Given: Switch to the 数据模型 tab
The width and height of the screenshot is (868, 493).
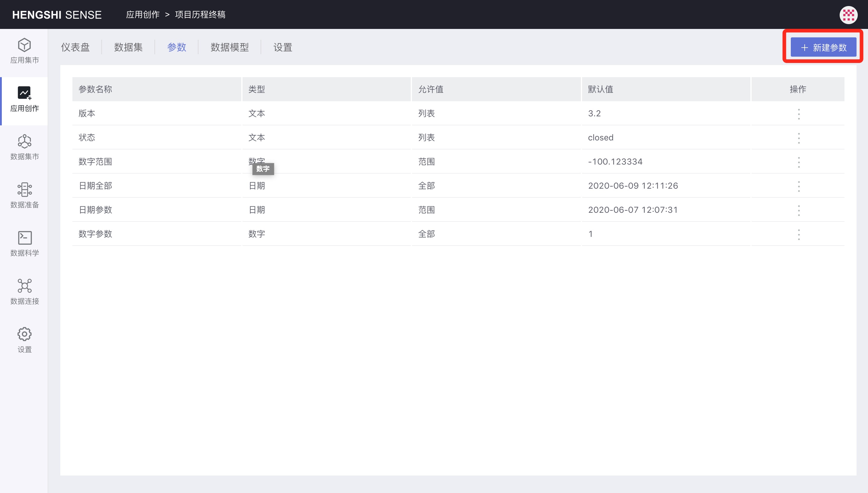Looking at the screenshot, I should click(x=230, y=47).
